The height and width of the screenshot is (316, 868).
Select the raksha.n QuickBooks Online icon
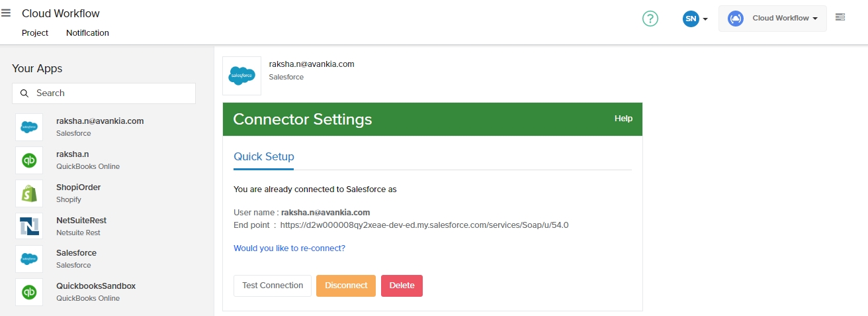pyautogui.click(x=29, y=160)
